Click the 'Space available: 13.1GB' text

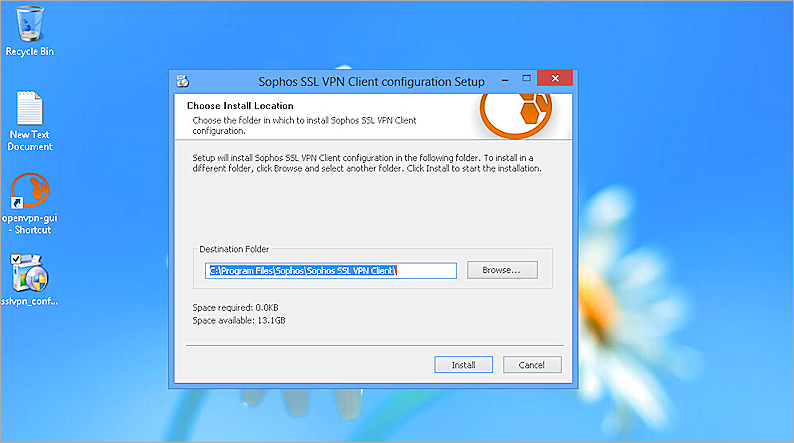pyautogui.click(x=239, y=320)
